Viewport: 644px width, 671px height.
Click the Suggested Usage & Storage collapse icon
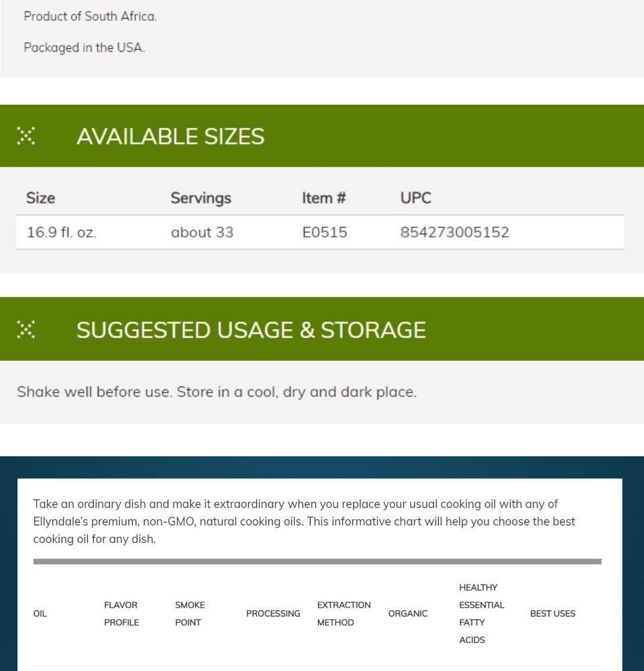coord(25,329)
